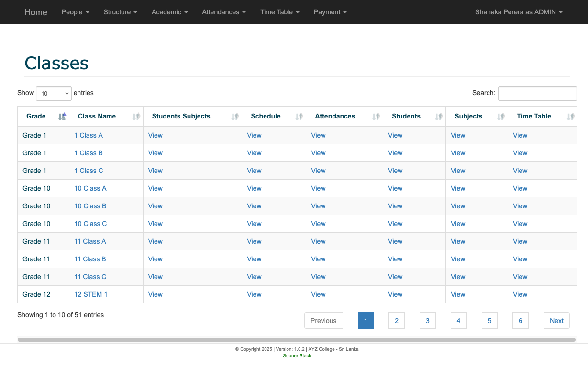Click the Schedule column sort icon

tap(299, 117)
